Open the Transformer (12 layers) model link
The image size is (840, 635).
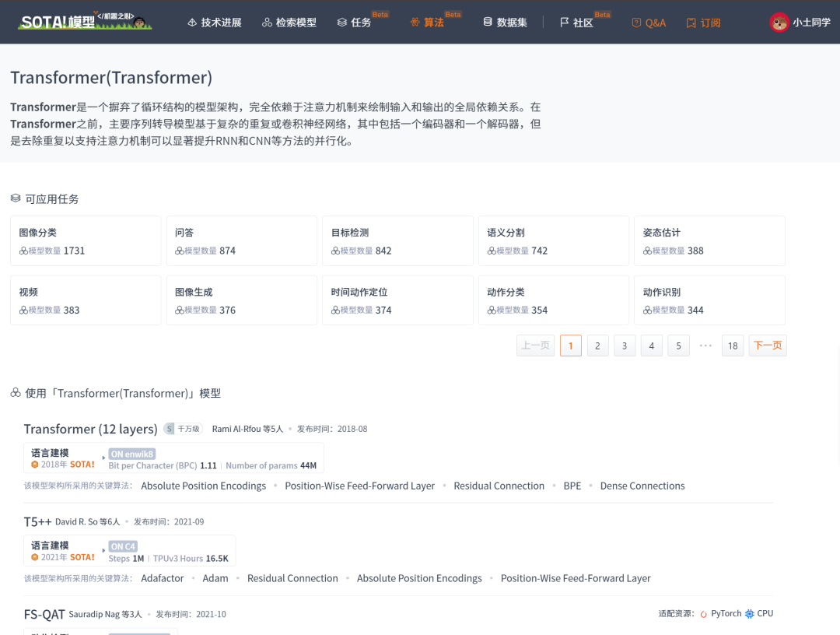tap(90, 429)
